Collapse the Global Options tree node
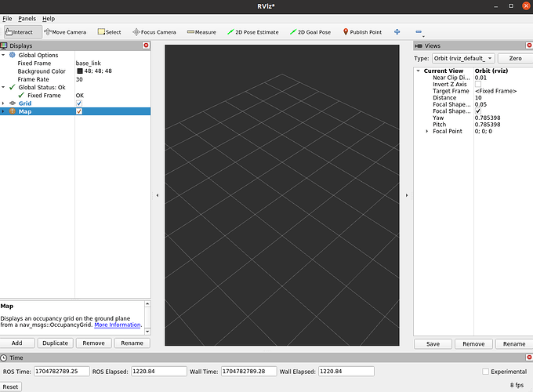The width and height of the screenshot is (533, 392). pos(4,55)
